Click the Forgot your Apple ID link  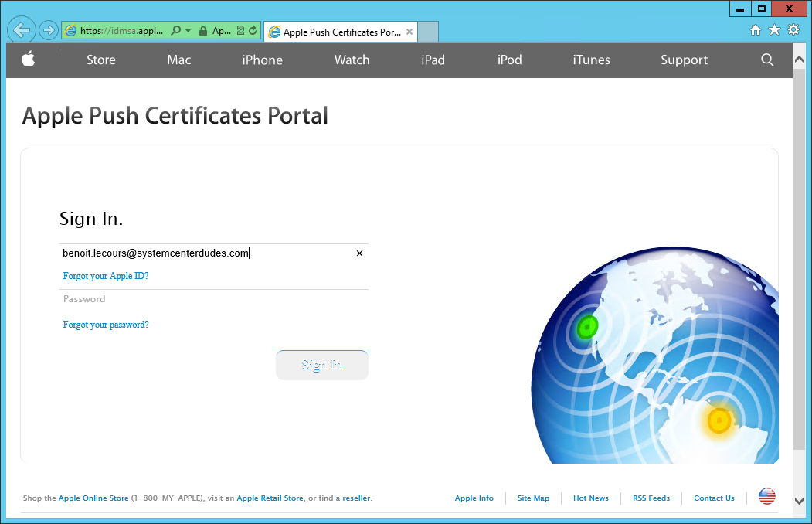(106, 276)
